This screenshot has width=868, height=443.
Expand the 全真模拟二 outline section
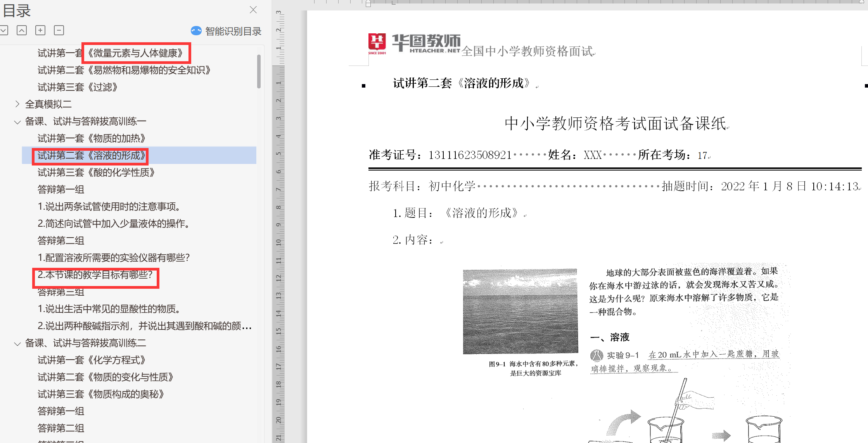tap(17, 104)
